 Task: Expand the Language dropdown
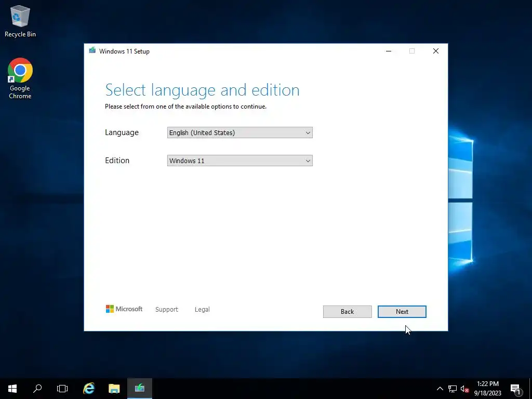pos(240,132)
